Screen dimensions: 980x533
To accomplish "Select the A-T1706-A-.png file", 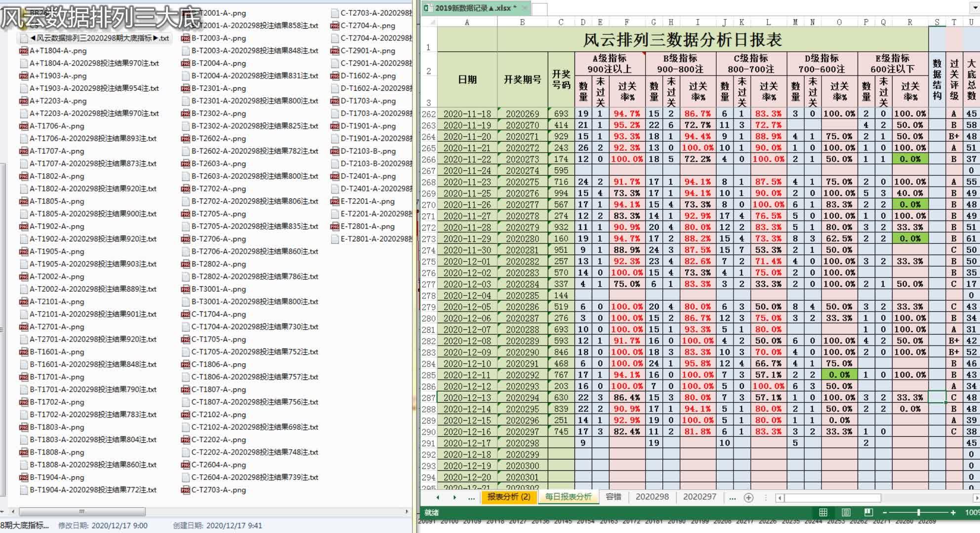I will [x=52, y=126].
